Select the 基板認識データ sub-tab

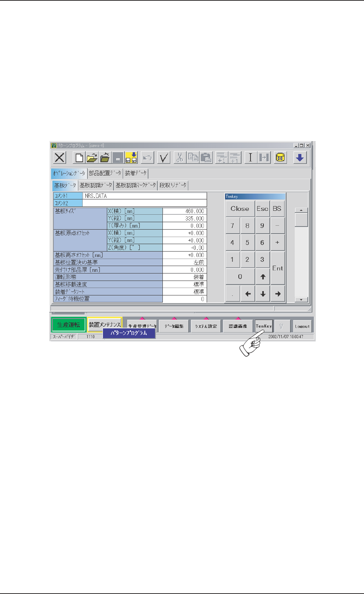tap(96, 185)
